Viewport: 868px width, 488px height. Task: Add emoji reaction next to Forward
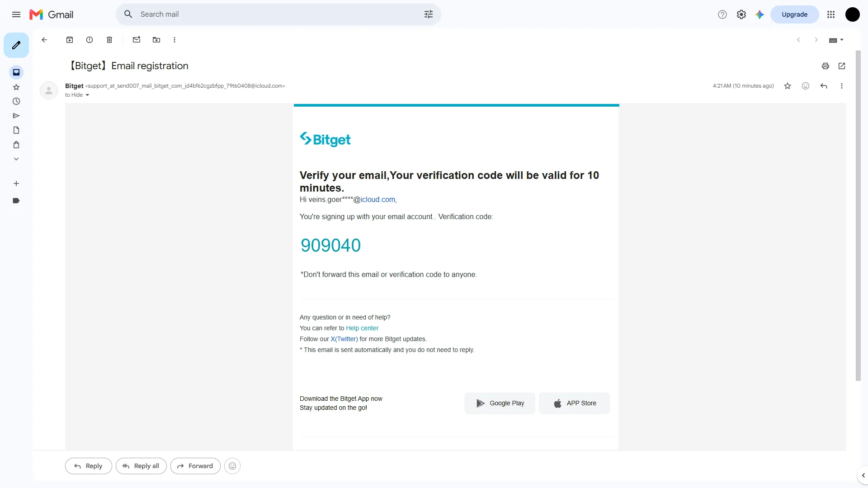pyautogui.click(x=232, y=466)
